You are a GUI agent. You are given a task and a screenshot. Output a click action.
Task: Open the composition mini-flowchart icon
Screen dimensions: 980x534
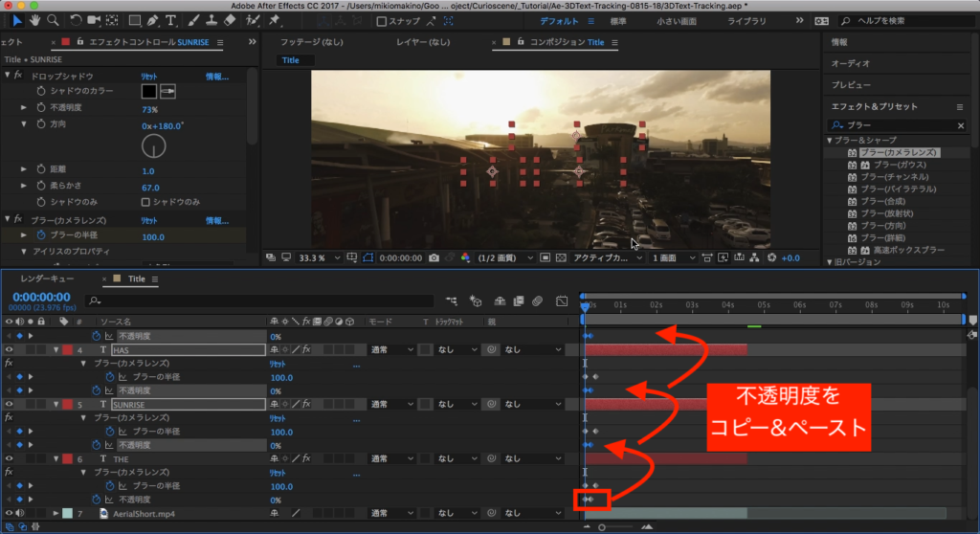pos(452,301)
